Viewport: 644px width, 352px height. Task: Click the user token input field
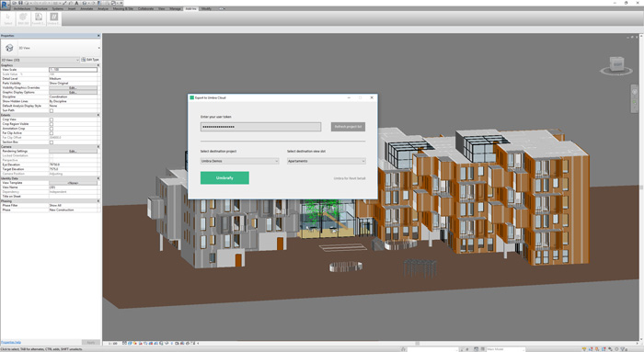coord(260,127)
